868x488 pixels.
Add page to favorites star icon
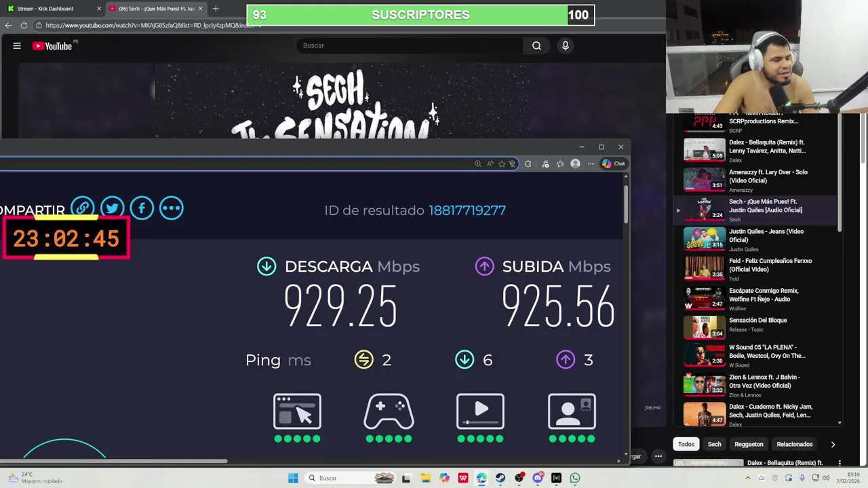502,163
